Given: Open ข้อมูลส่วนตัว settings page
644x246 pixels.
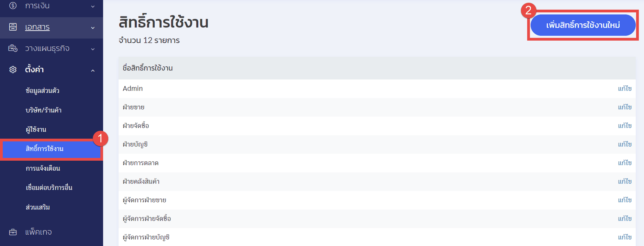Looking at the screenshot, I should tap(43, 90).
